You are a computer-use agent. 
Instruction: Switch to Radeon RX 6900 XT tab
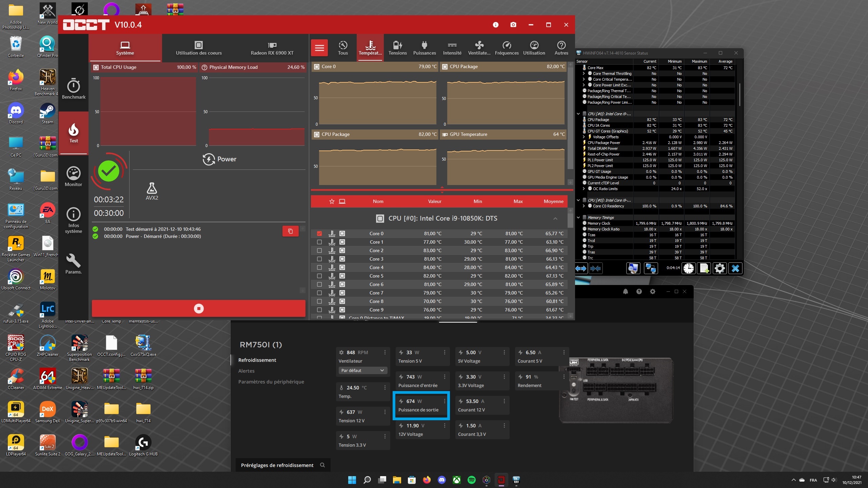pyautogui.click(x=272, y=48)
